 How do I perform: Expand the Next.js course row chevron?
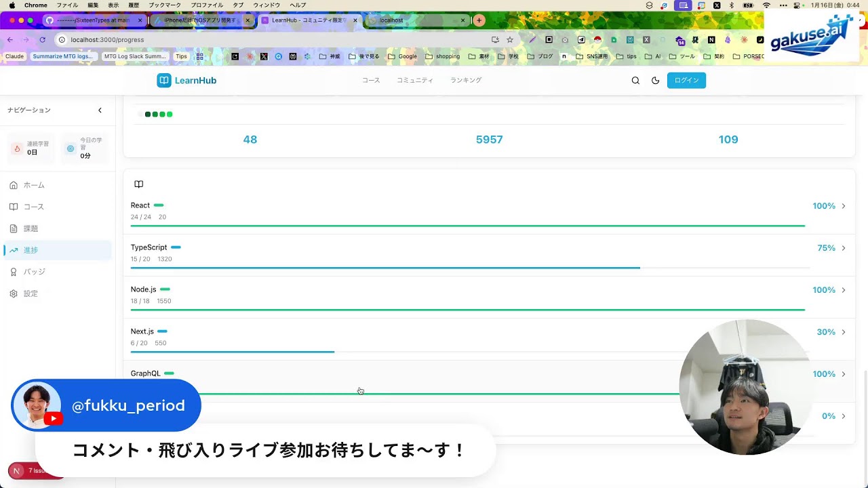(844, 332)
